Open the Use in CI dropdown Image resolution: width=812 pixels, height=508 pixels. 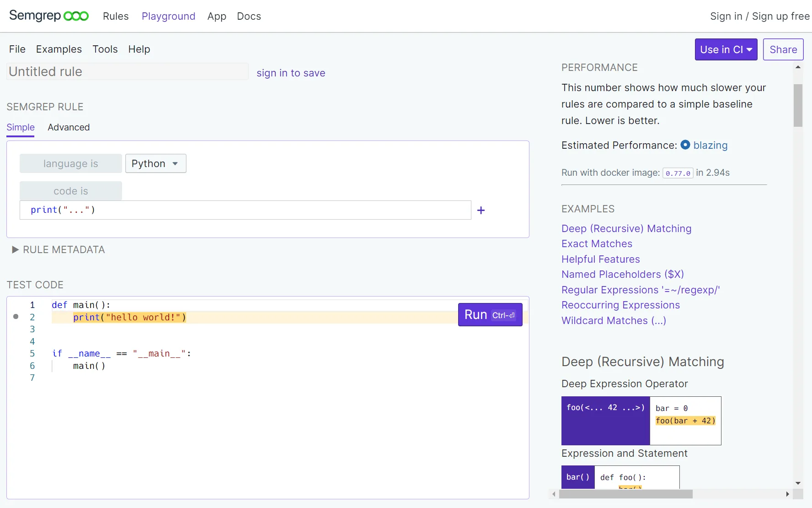(x=726, y=49)
